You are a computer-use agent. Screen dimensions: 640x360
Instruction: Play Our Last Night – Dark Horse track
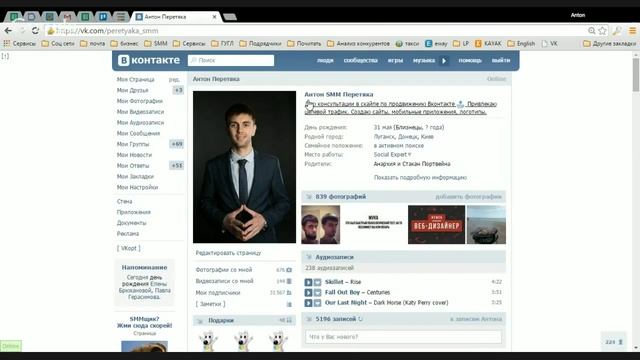(x=308, y=303)
